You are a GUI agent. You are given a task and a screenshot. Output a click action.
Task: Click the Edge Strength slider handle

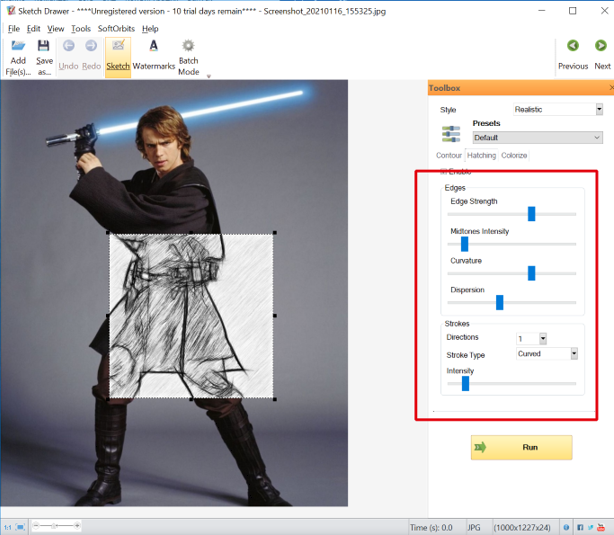(x=531, y=214)
